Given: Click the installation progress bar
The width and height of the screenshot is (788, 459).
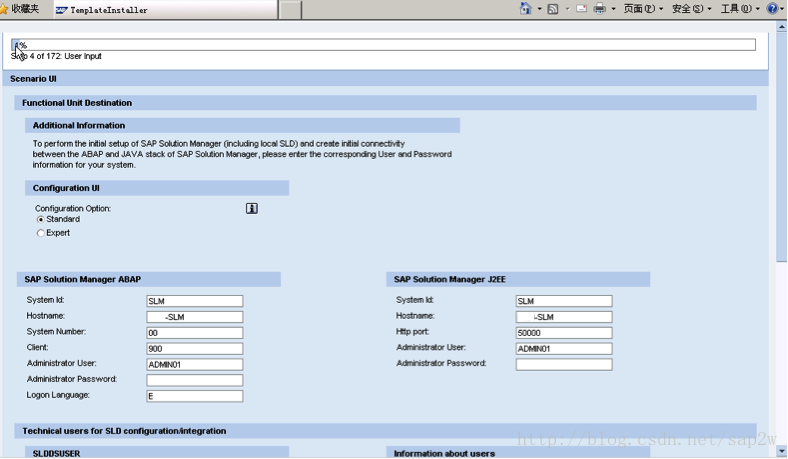Looking at the screenshot, I should coord(383,45).
